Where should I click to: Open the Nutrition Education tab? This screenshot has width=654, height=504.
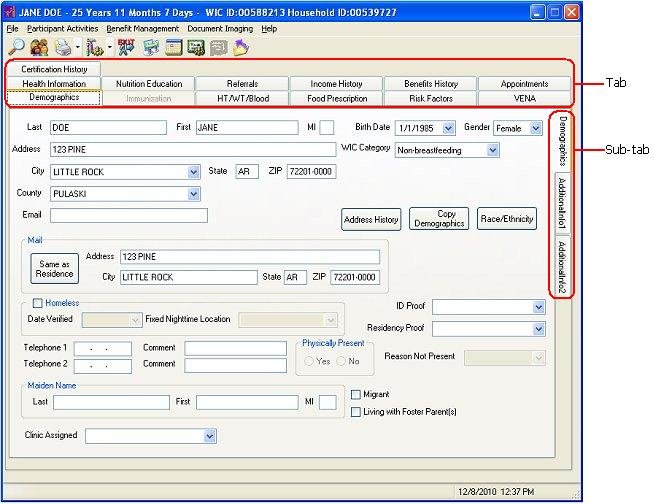coord(149,84)
